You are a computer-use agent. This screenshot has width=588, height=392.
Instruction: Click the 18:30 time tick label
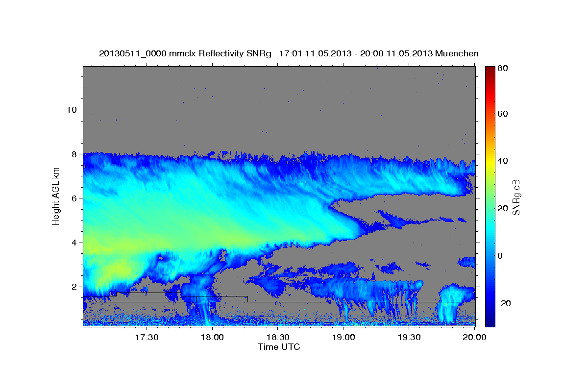[278, 337]
